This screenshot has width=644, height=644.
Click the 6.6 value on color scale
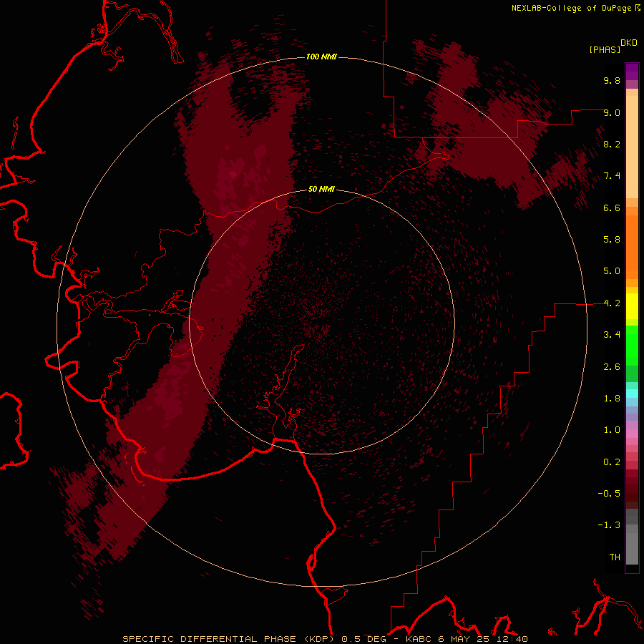pyautogui.click(x=612, y=208)
